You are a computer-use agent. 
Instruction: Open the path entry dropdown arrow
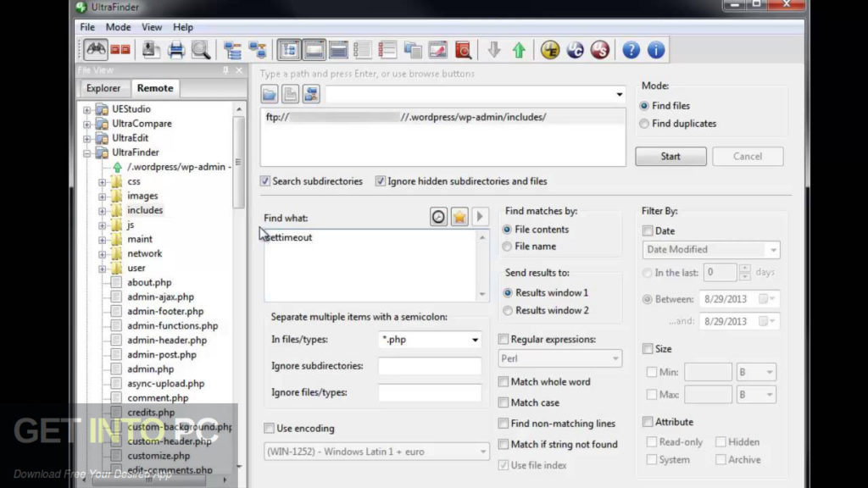619,95
